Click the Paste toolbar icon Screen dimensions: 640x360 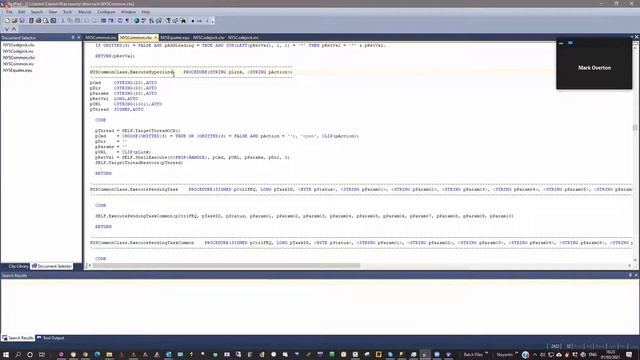pyautogui.click(x=78, y=20)
